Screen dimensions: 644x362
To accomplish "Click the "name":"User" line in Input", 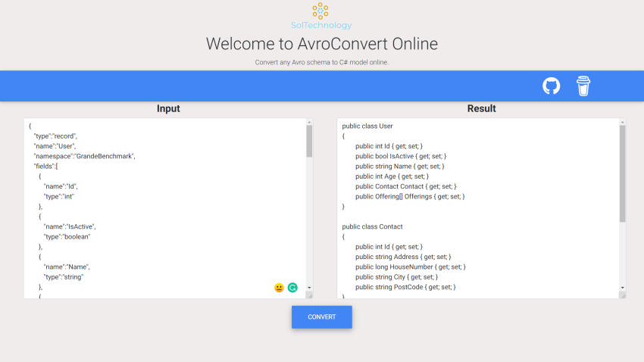I will [55, 146].
